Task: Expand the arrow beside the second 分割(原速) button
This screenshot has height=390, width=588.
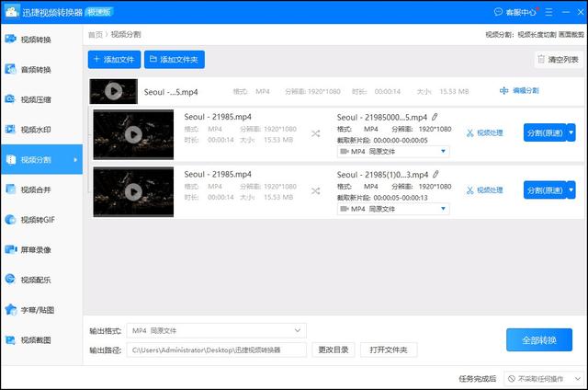Action: tap(571, 189)
